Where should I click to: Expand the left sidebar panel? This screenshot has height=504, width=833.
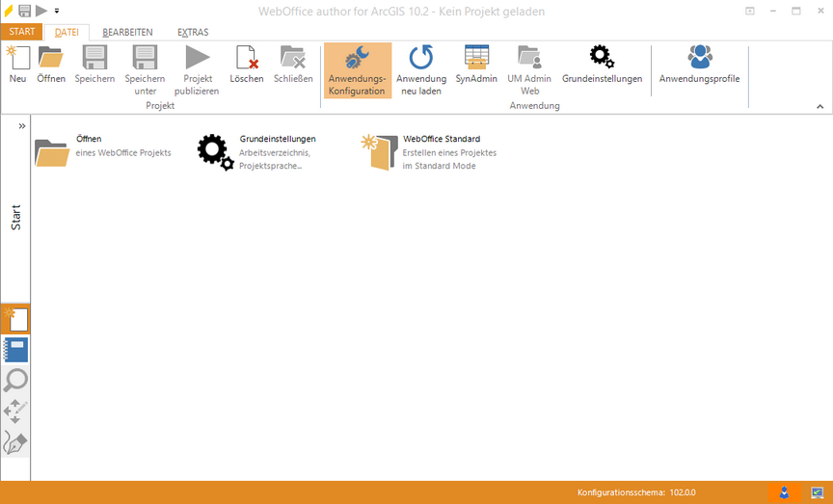22,126
